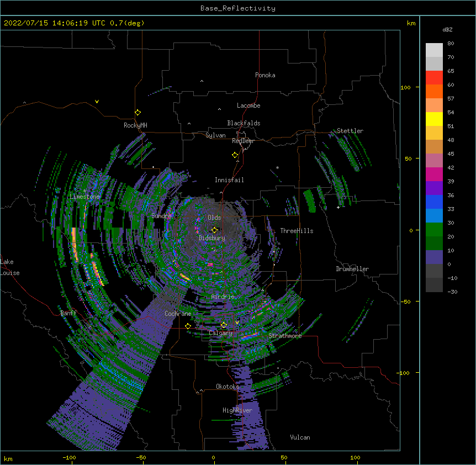Click the Didsbury town label
The height and width of the screenshot is (465, 476).
point(211,238)
